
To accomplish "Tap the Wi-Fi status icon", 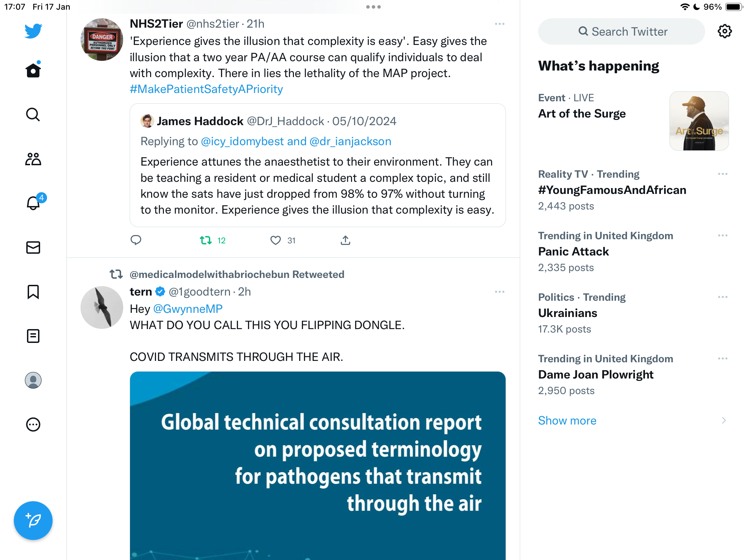I will point(684,7).
